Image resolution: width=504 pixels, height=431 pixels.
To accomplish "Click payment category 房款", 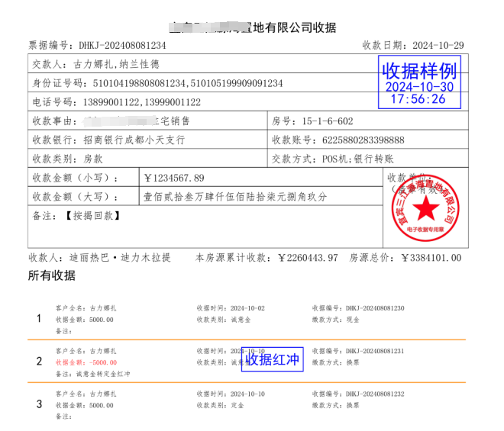I will click(x=93, y=159).
